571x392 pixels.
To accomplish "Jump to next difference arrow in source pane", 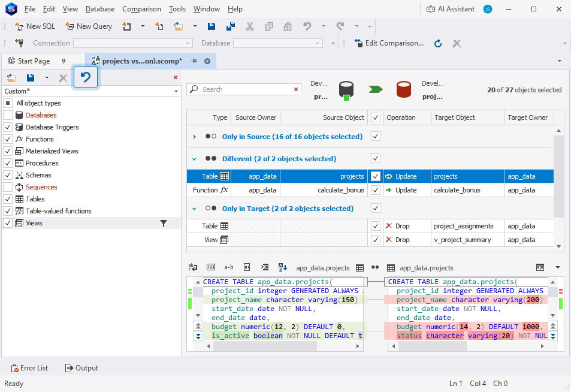I will coord(198,336).
